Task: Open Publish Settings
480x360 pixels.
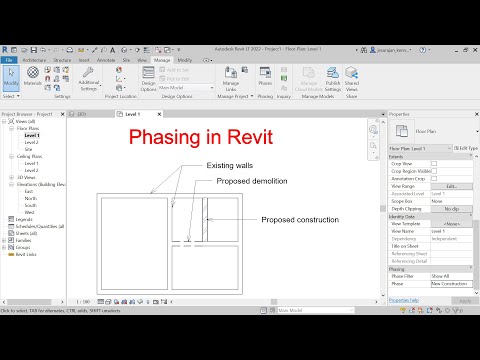Action: point(333,79)
